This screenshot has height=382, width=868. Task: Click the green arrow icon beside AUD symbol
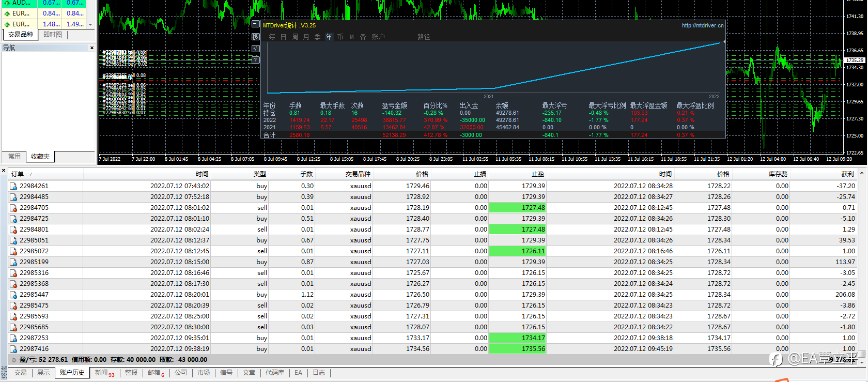pos(7,3)
